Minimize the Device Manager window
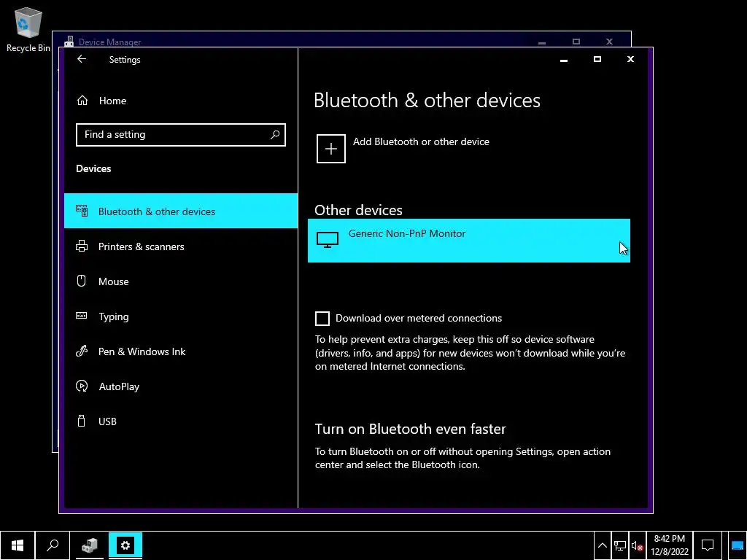Viewport: 747px width, 560px height. (542, 42)
